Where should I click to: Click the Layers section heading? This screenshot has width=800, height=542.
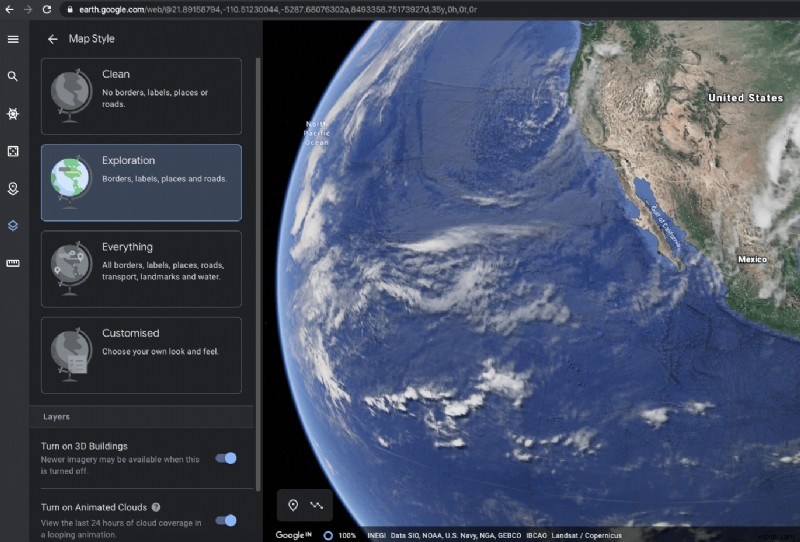pos(56,416)
